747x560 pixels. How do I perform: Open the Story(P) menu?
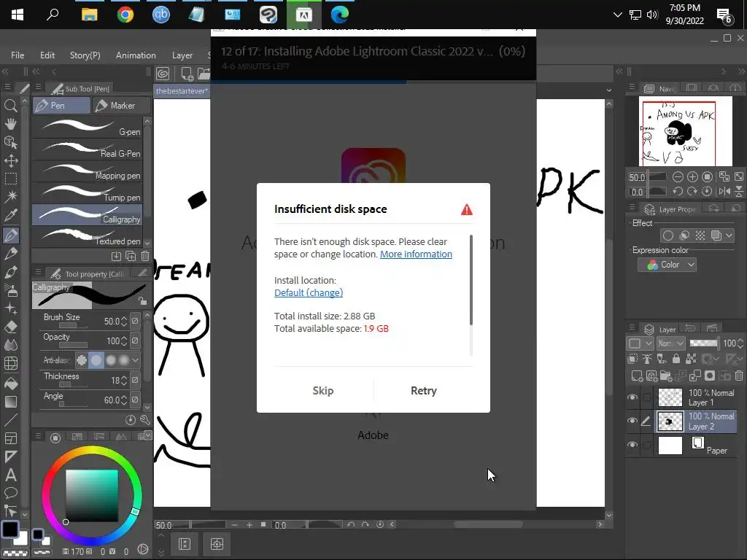85,55
